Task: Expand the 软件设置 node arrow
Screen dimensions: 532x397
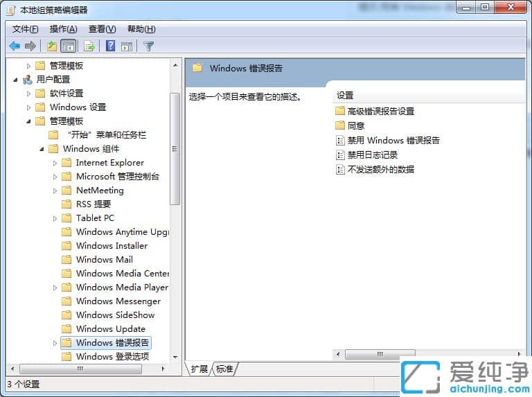Action: click(28, 94)
